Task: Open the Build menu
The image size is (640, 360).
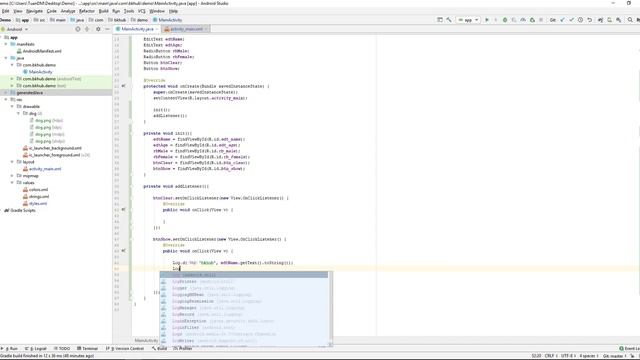Action: pos(104,11)
